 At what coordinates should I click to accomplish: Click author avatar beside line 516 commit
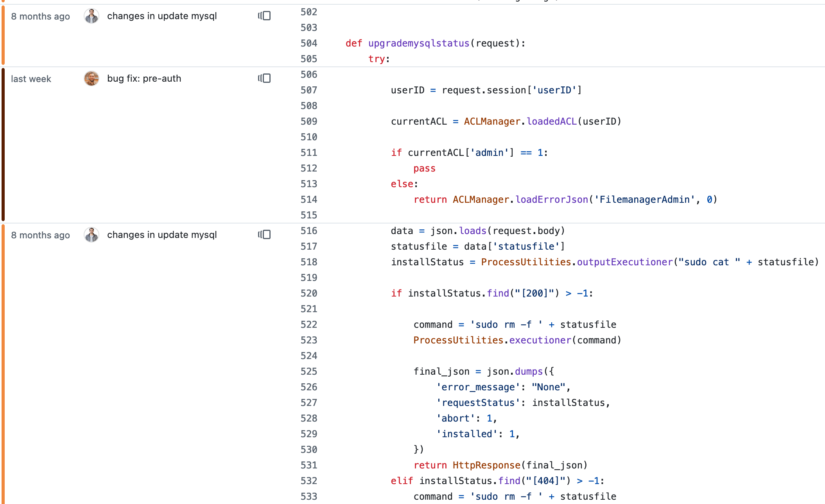(x=91, y=235)
